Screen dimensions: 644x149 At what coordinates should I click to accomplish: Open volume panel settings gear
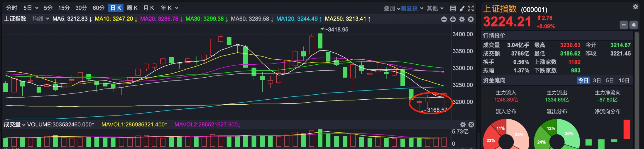463,125
